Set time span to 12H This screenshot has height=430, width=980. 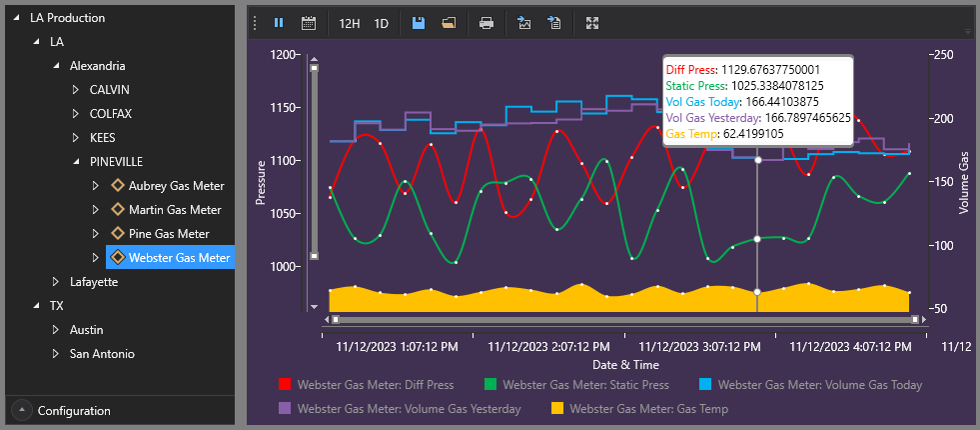coord(350,24)
